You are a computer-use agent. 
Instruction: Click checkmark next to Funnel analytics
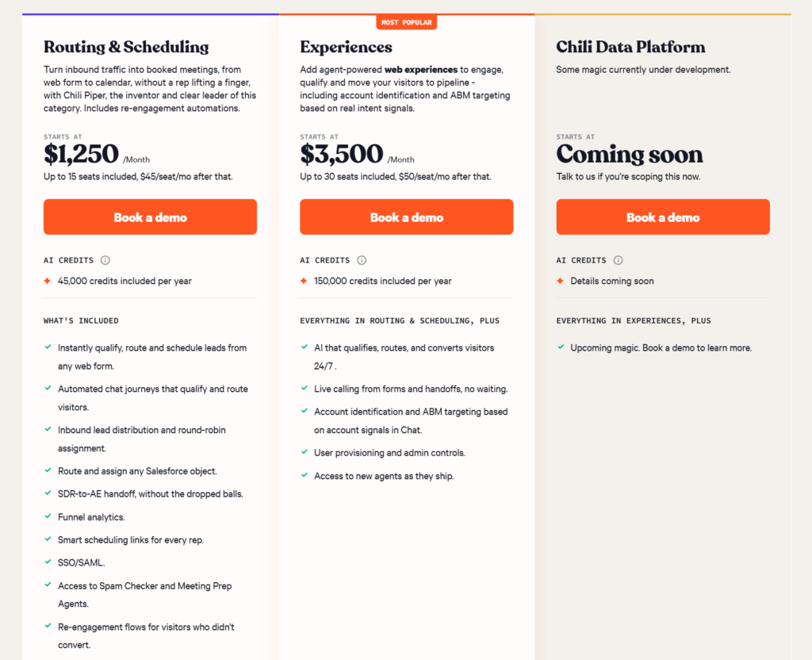[48, 516]
